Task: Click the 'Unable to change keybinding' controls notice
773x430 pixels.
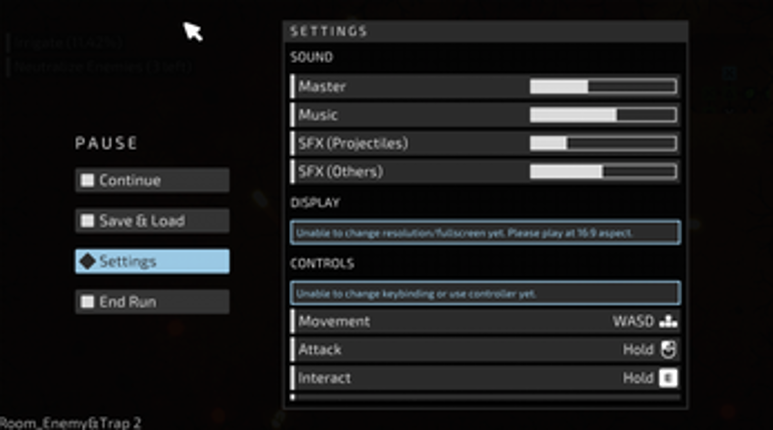Action: click(x=485, y=293)
